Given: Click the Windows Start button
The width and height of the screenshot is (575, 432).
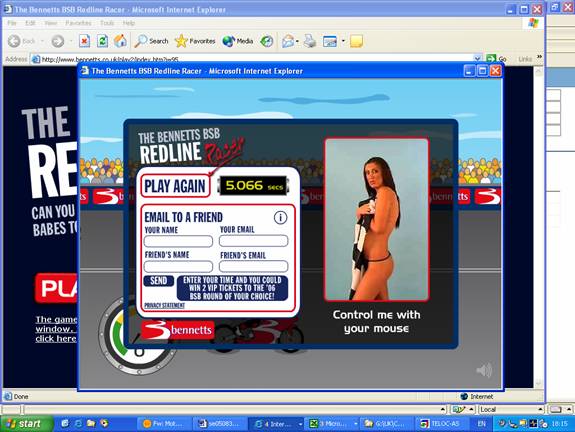Looking at the screenshot, I should [26, 424].
